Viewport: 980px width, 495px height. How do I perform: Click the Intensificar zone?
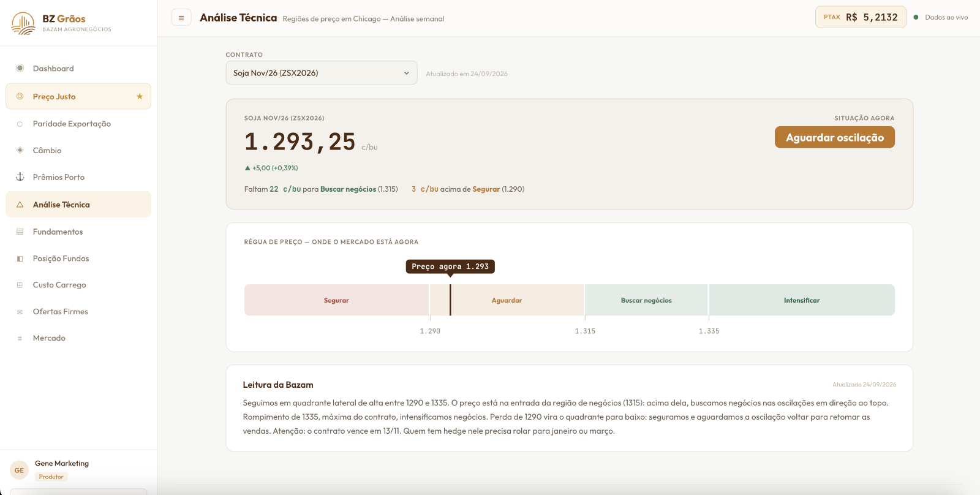(802, 300)
